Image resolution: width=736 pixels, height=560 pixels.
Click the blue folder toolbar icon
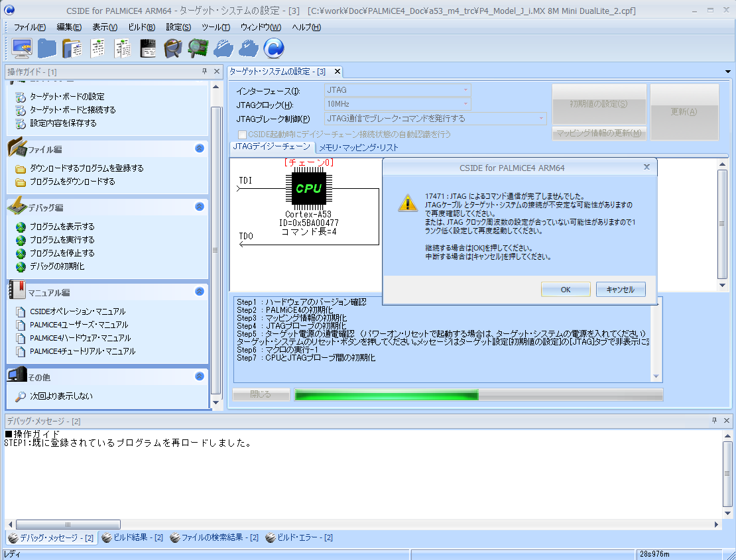(x=46, y=48)
